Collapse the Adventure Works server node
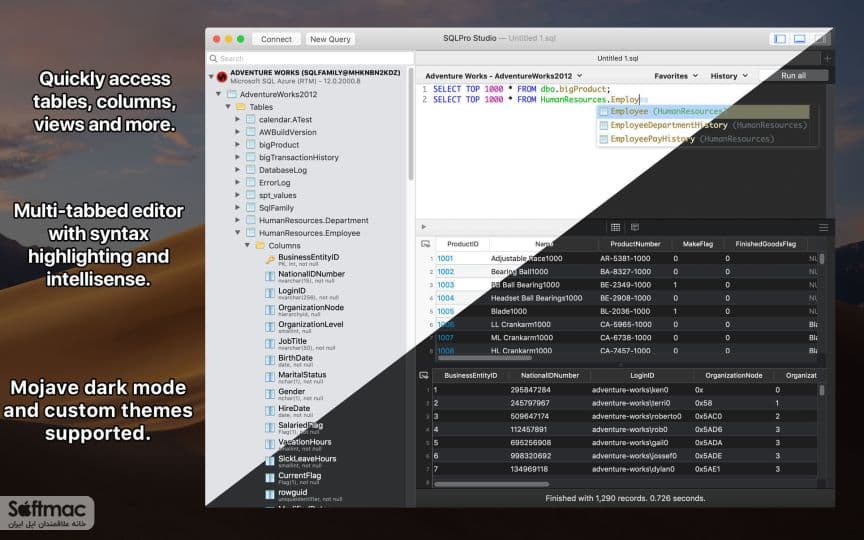Image resolution: width=864 pixels, height=540 pixels. [x=211, y=77]
